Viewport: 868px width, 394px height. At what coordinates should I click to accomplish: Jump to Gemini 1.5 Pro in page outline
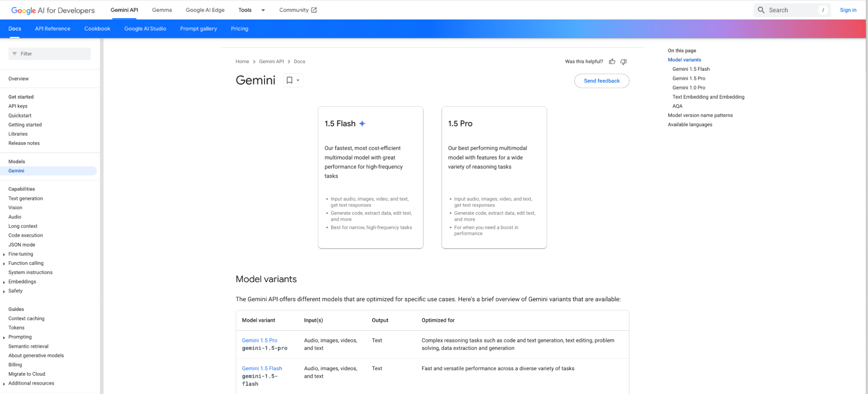689,79
